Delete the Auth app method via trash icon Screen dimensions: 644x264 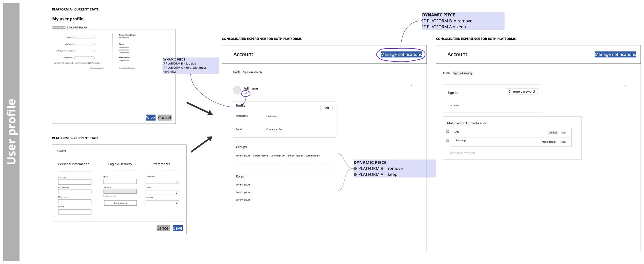pos(447,140)
